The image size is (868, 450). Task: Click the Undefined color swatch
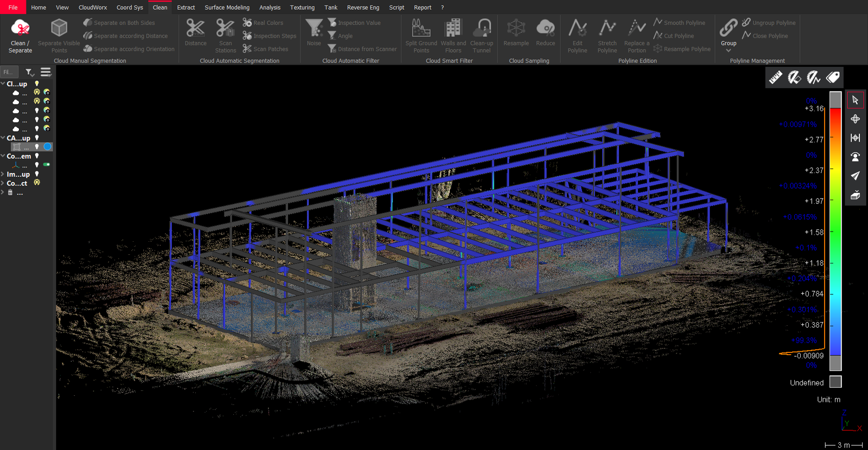pos(835,382)
